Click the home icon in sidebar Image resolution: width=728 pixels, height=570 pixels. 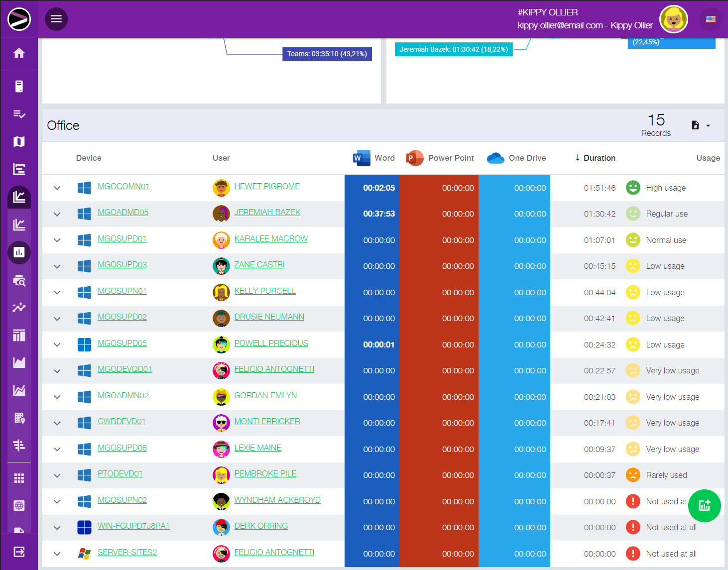tap(19, 53)
